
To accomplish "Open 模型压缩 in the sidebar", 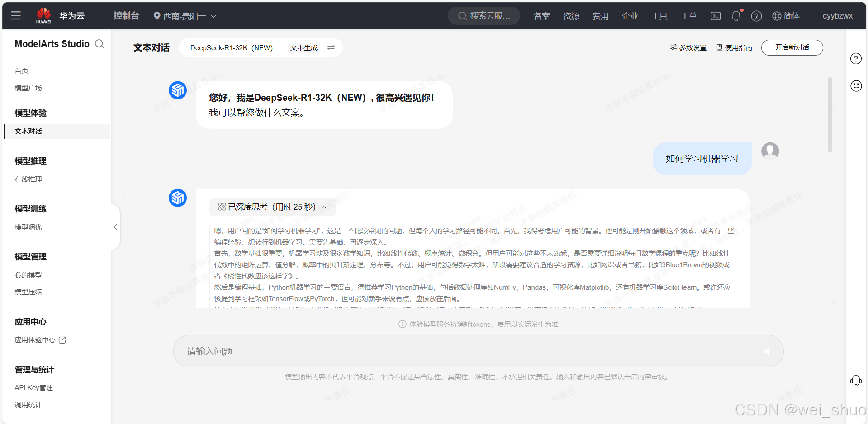I will coord(28,292).
